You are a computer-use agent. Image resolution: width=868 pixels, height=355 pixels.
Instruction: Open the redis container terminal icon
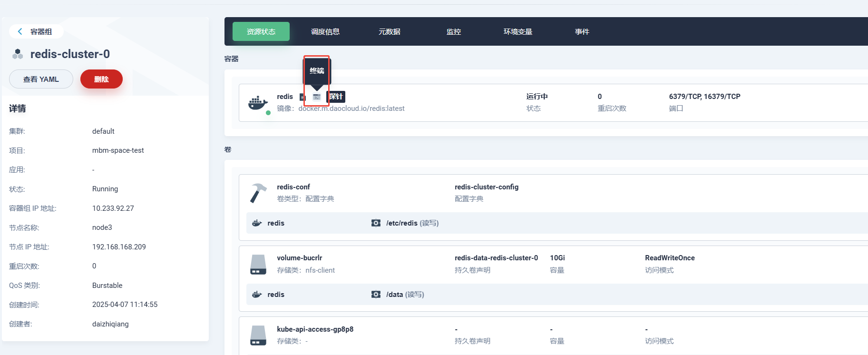click(317, 97)
